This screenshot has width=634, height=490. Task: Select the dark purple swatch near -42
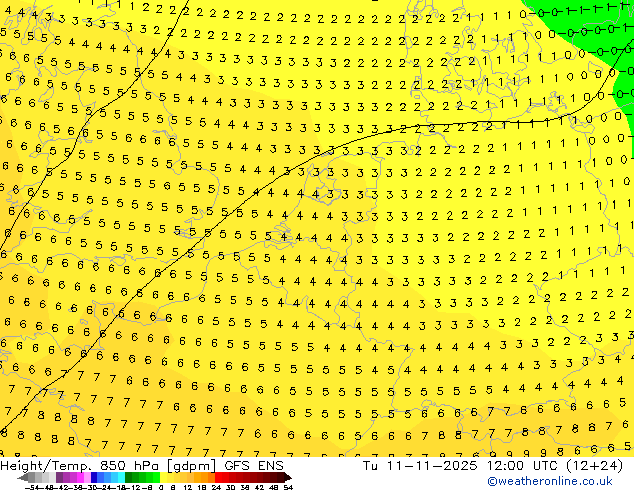pos(59,477)
